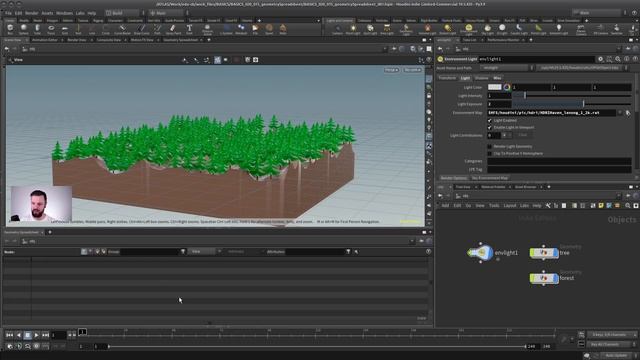Play the timeline forward
Image resolution: width=640 pixels, height=360 pixels.
click(36, 335)
